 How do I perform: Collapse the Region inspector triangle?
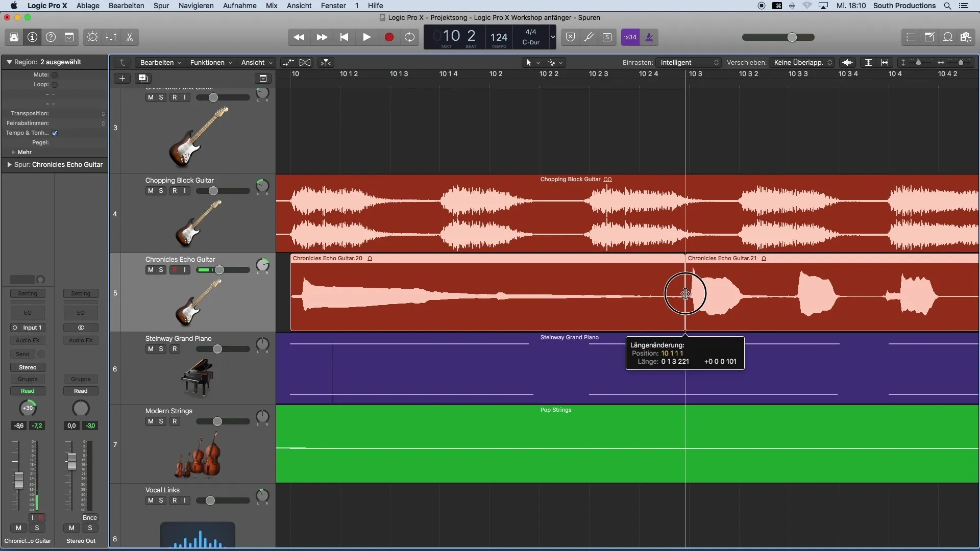tap(9, 62)
